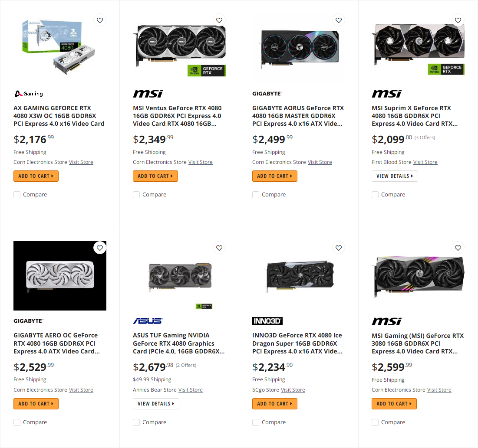Click heart icon on MSI Ventus RTX 4080
Image resolution: width=478 pixels, height=448 pixels.
[219, 20]
